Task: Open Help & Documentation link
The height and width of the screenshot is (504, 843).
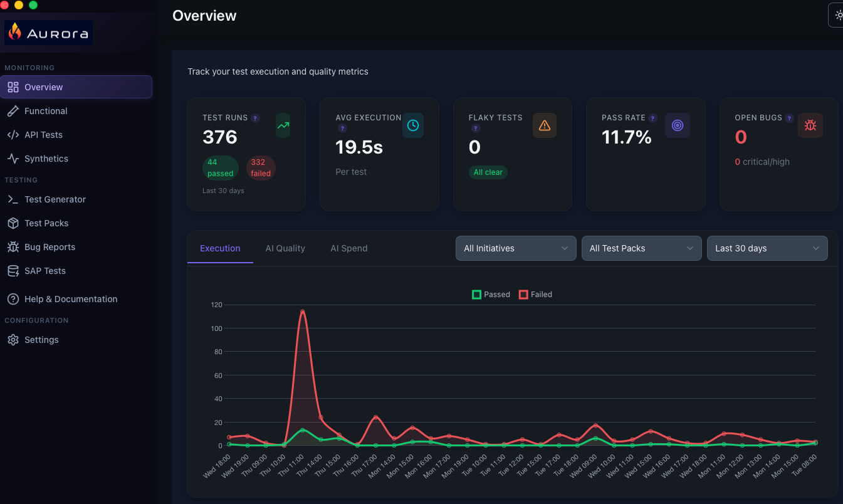Action: point(76,299)
